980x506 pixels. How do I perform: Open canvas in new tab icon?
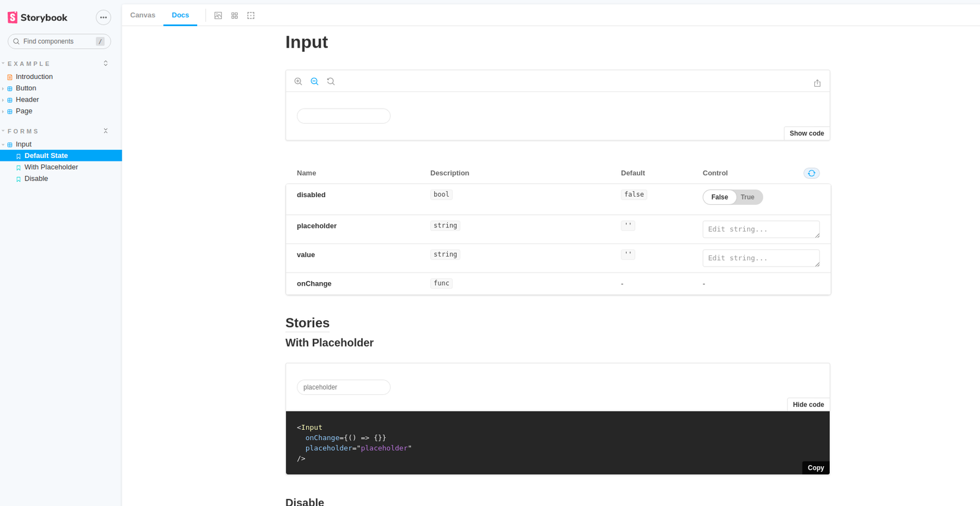click(x=817, y=83)
